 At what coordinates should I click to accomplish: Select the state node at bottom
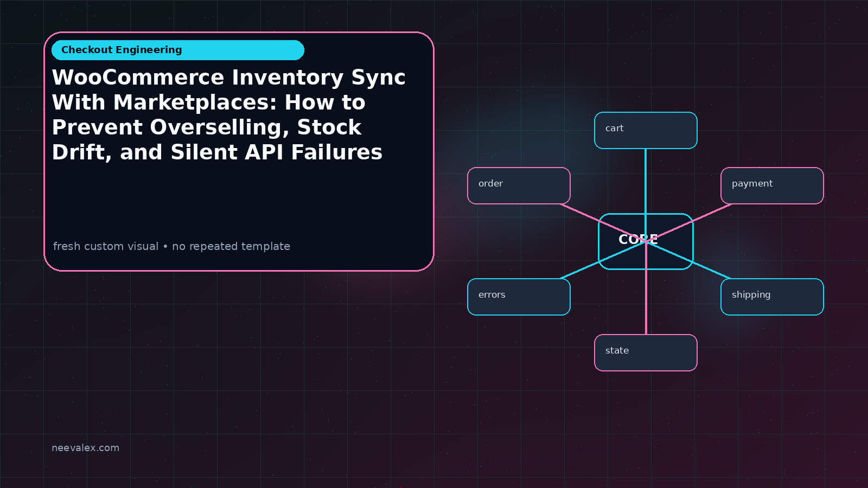646,352
